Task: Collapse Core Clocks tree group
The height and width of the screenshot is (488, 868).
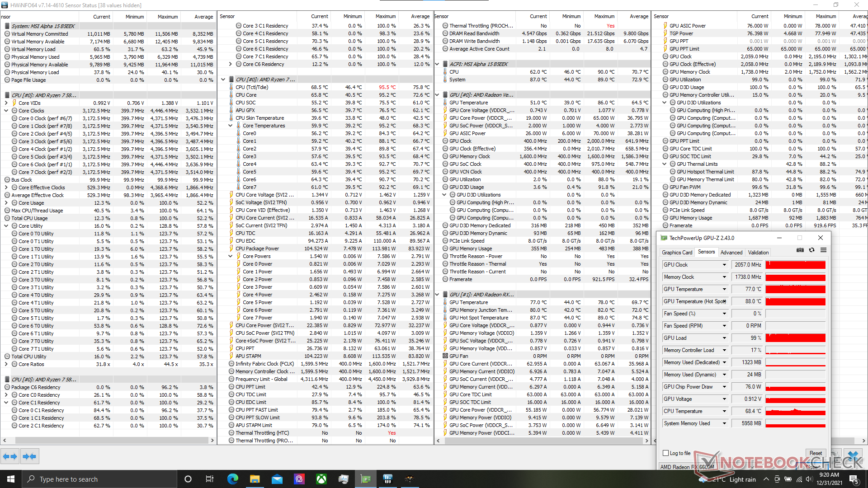Action: [6, 111]
